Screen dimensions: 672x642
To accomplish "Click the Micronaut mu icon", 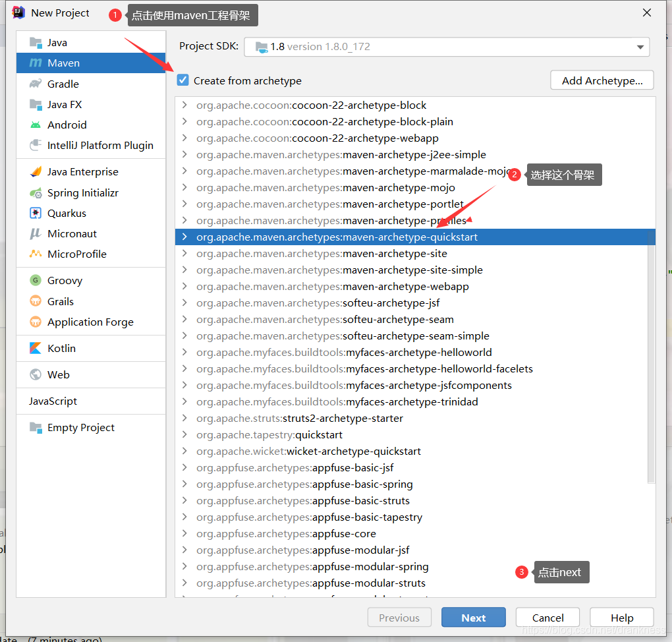I will tap(36, 234).
